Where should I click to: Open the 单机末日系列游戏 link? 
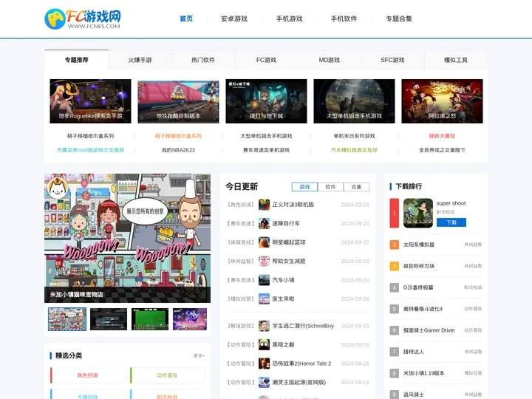354,136
